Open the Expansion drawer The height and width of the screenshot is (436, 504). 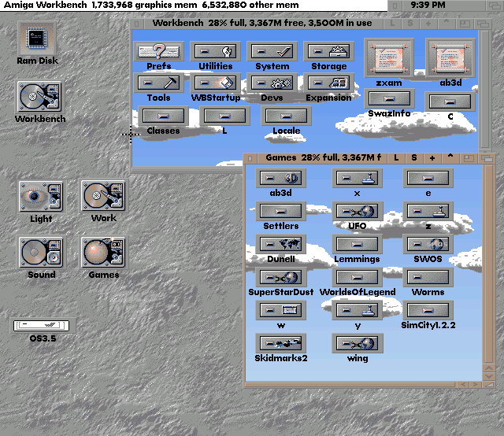pyautogui.click(x=328, y=83)
